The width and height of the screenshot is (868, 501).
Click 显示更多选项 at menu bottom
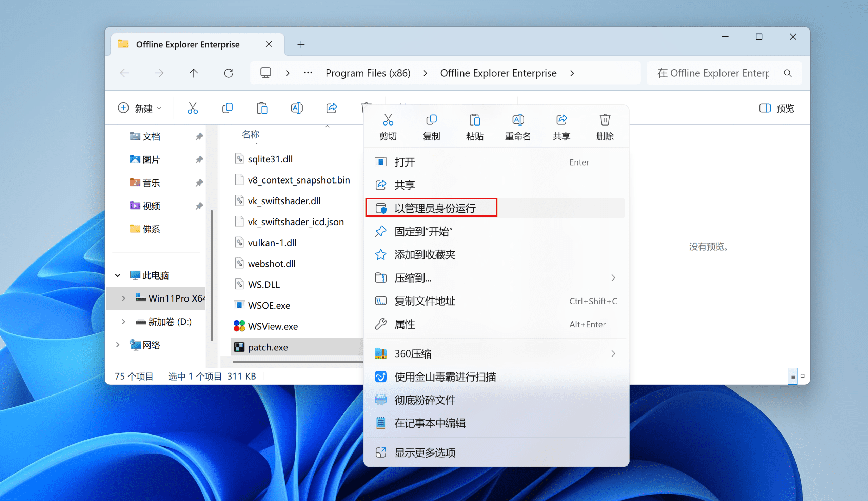point(425,452)
